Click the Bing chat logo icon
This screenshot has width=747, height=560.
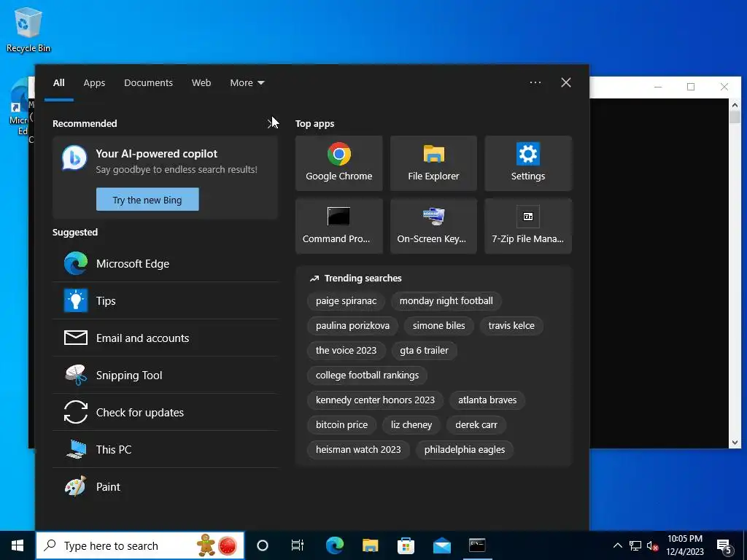(x=74, y=158)
